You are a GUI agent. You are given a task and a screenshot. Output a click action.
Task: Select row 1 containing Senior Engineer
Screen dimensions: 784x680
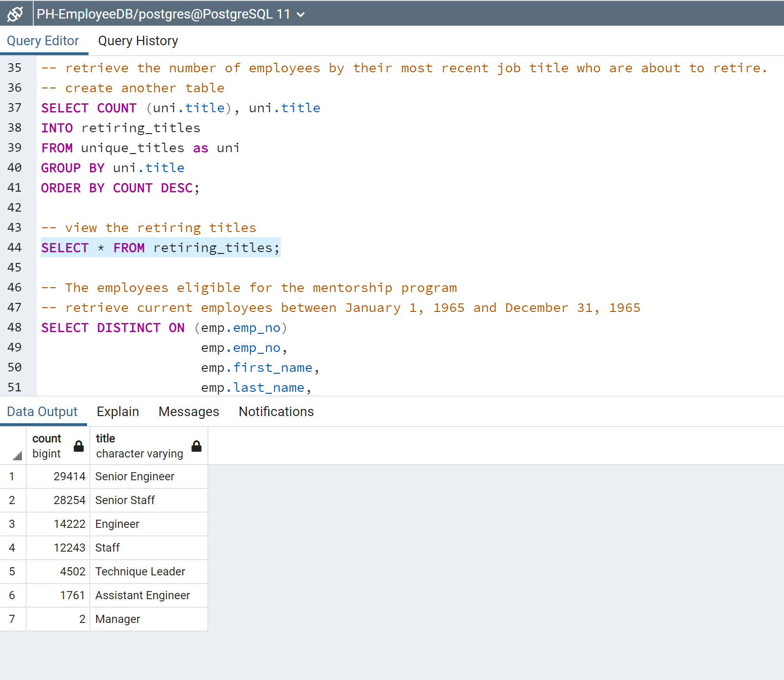(x=12, y=476)
